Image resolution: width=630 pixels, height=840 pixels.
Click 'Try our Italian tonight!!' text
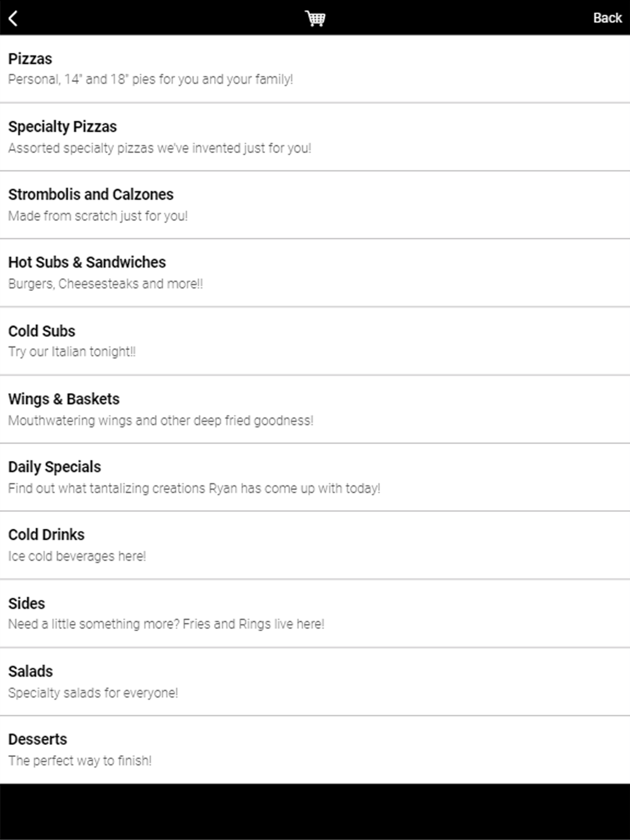pyautogui.click(x=72, y=352)
